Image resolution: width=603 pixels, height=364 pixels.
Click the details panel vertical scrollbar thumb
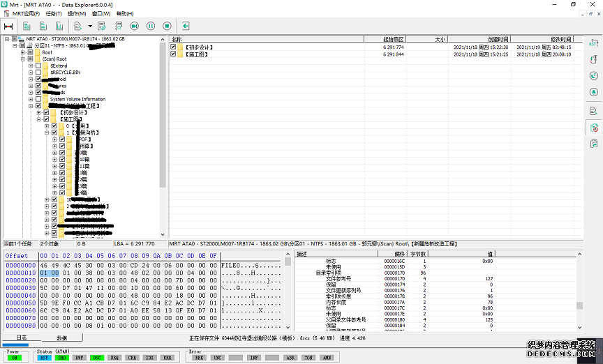coord(579,305)
